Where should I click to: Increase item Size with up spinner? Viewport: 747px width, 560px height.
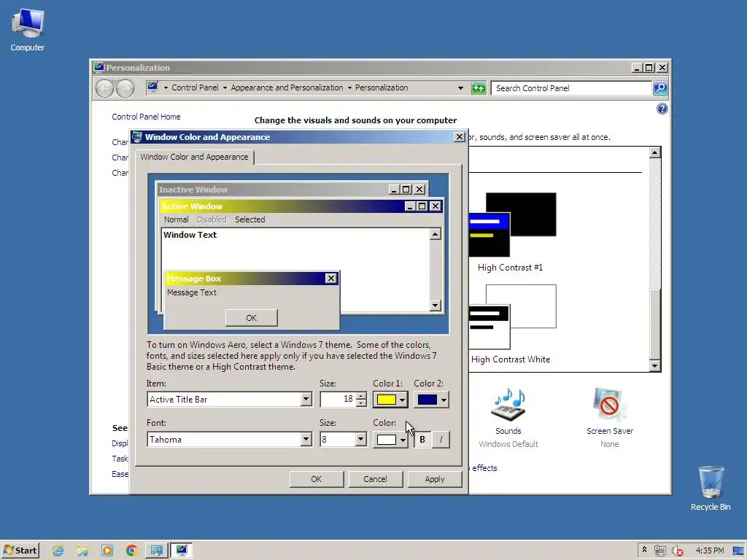pos(362,396)
